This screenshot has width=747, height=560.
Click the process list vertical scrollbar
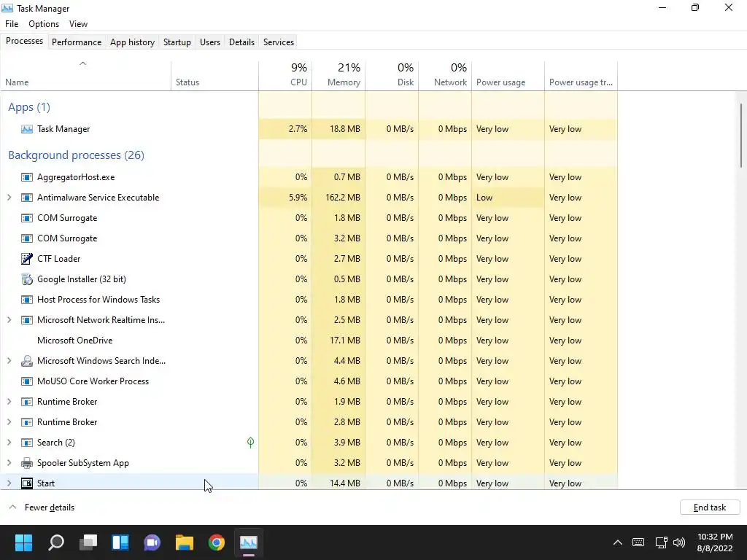point(741,135)
